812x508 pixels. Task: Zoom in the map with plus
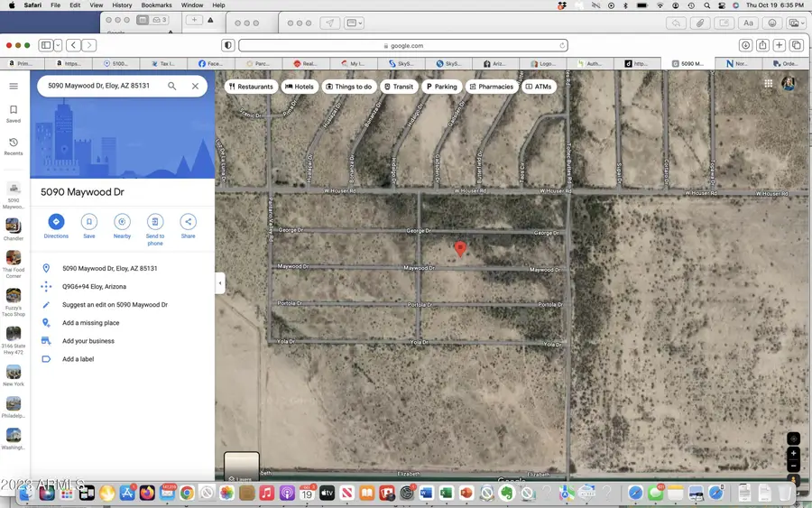[793, 453]
